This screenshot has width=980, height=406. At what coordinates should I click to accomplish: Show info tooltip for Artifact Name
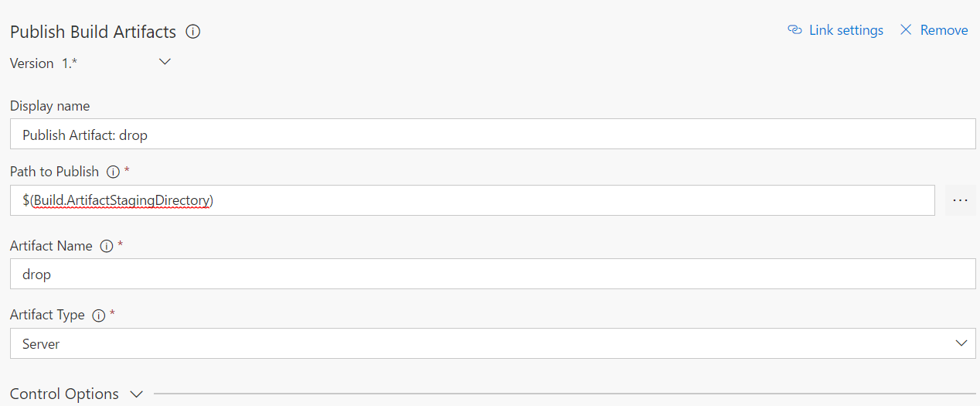(107, 246)
